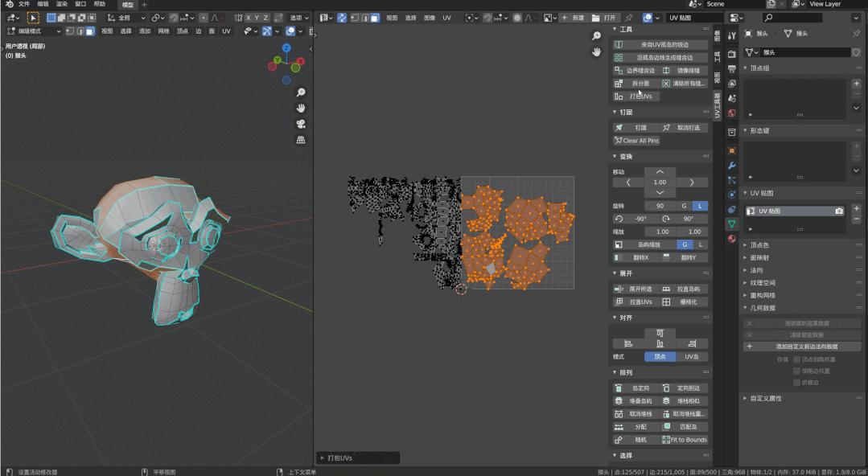Enable UV sync selection icon in UV editor header
This screenshot has width=868, height=476.
(x=340, y=17)
